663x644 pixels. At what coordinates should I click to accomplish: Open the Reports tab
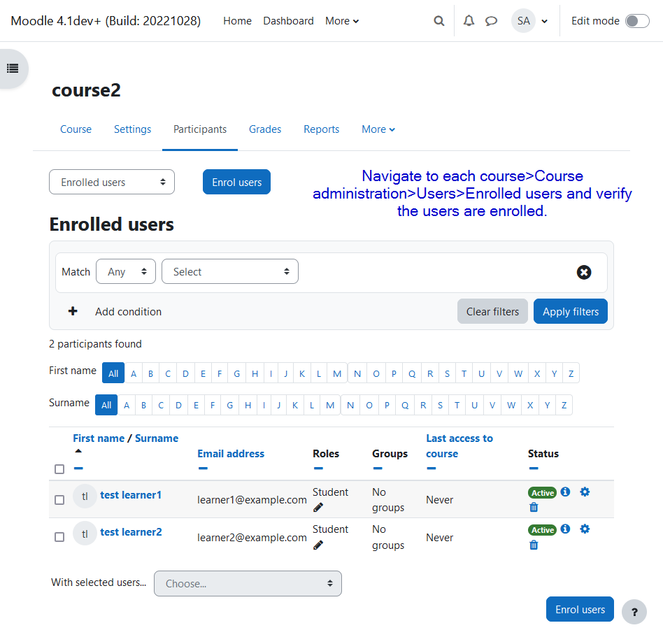coord(321,129)
